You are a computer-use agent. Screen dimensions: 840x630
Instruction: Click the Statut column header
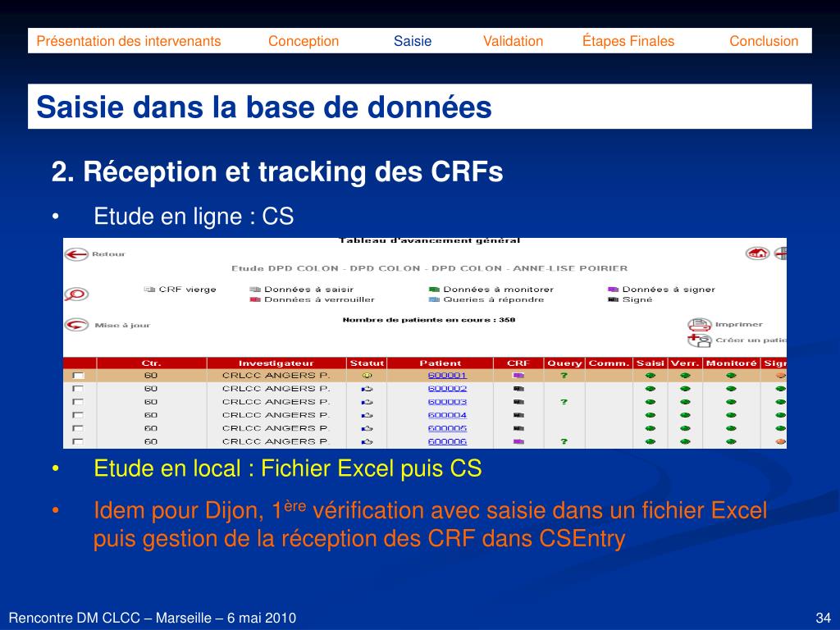pyautogui.click(x=367, y=363)
